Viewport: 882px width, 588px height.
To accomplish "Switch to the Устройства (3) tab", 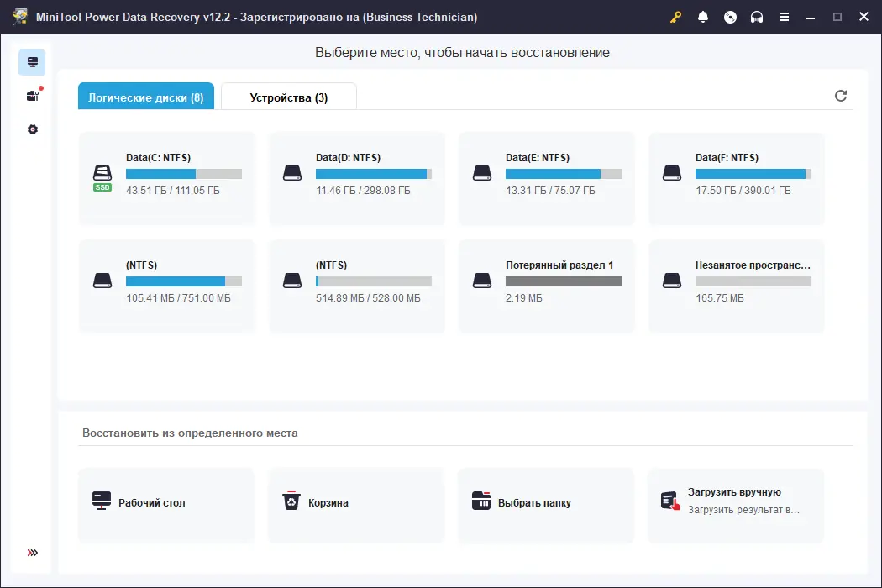I will coord(289,97).
